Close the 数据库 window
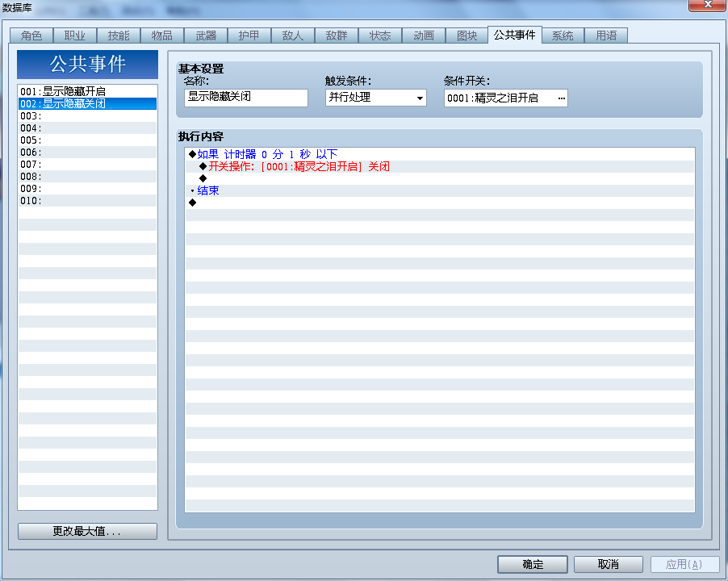728x581 pixels. point(708,5)
